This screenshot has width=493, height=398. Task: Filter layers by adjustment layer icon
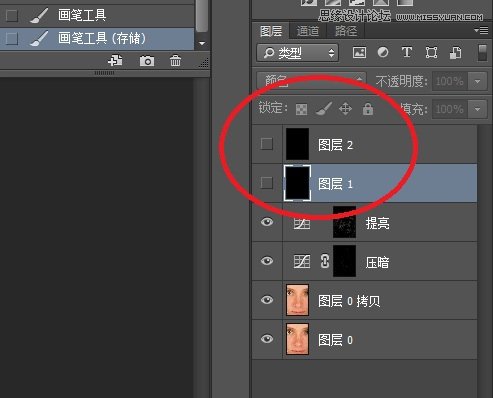pyautogui.click(x=383, y=52)
